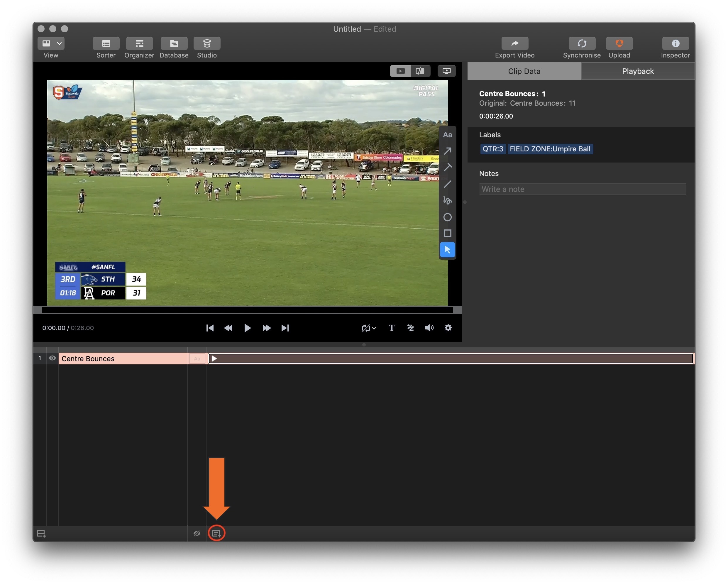The image size is (728, 585).
Task: Play the video
Action: (x=247, y=328)
